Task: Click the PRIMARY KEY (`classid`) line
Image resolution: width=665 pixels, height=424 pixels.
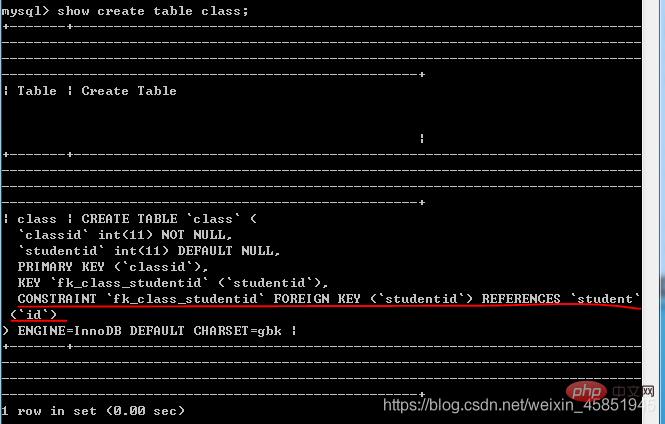Action: 113,267
